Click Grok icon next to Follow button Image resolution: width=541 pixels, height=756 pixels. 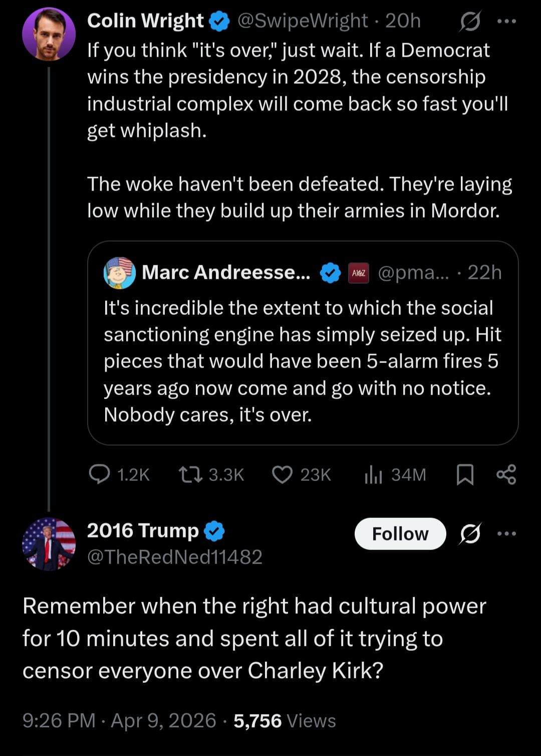pyautogui.click(x=470, y=534)
